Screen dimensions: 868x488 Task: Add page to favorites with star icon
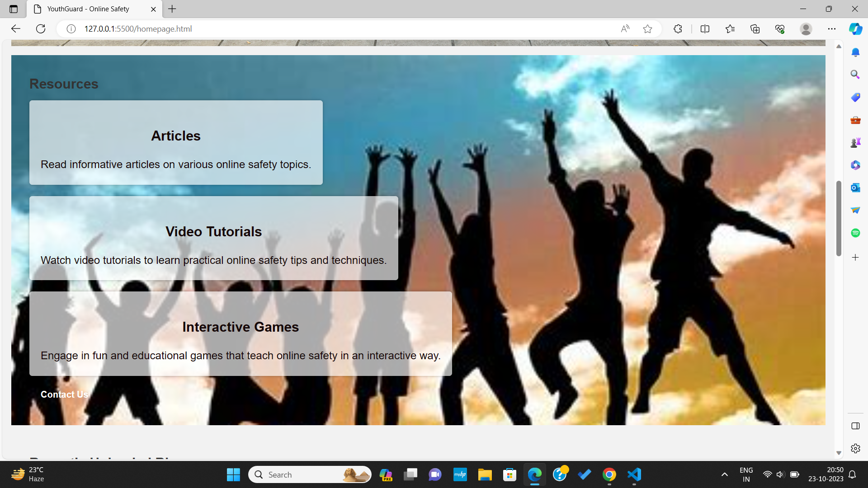pyautogui.click(x=647, y=29)
